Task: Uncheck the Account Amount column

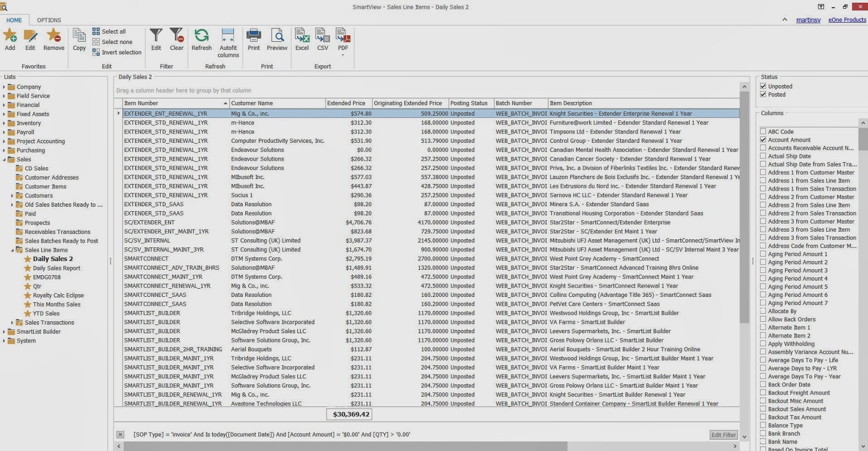Action: pyautogui.click(x=763, y=139)
